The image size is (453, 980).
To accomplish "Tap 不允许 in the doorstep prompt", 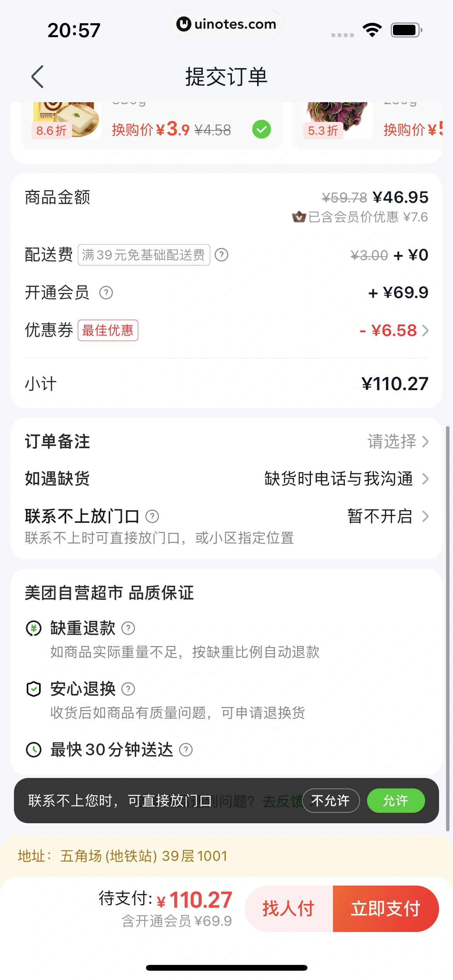I will coord(331,800).
